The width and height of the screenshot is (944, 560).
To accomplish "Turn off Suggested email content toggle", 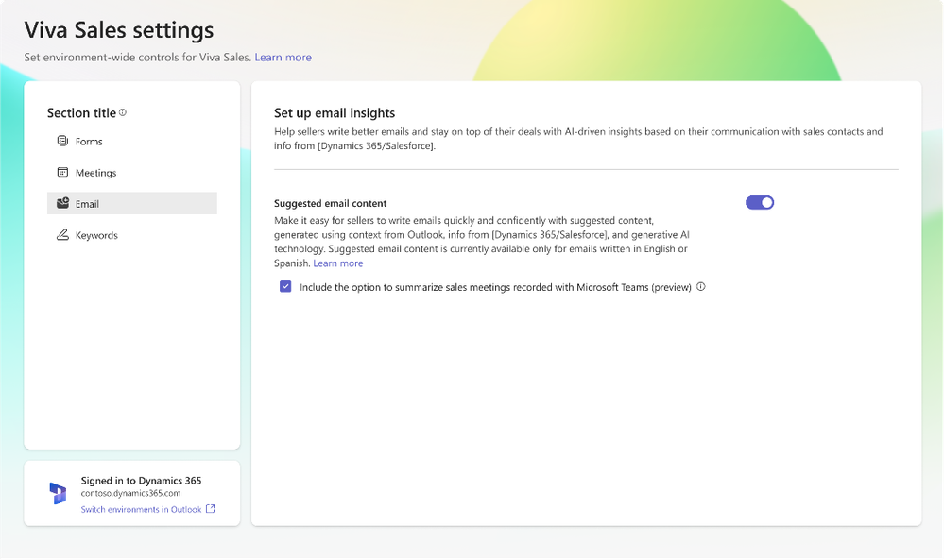I will tap(760, 203).
